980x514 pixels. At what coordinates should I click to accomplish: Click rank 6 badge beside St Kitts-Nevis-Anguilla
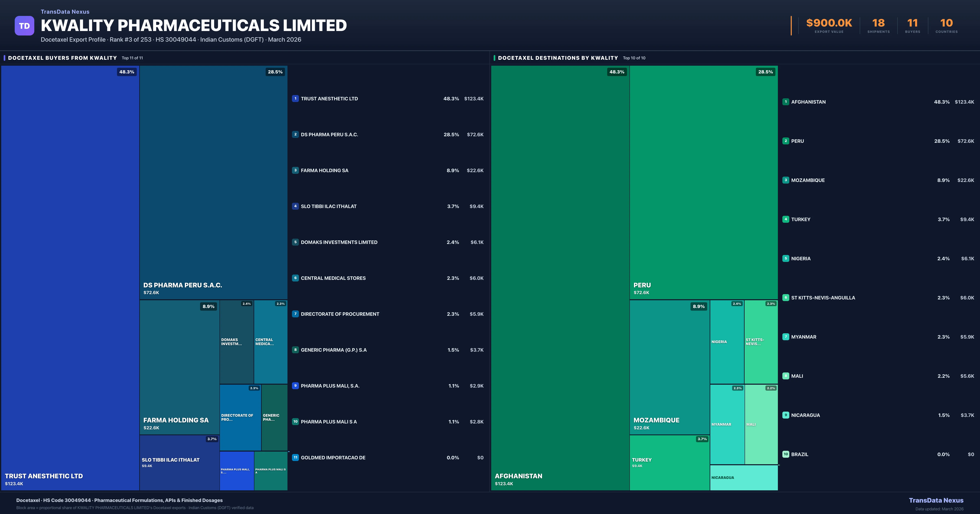tap(786, 298)
